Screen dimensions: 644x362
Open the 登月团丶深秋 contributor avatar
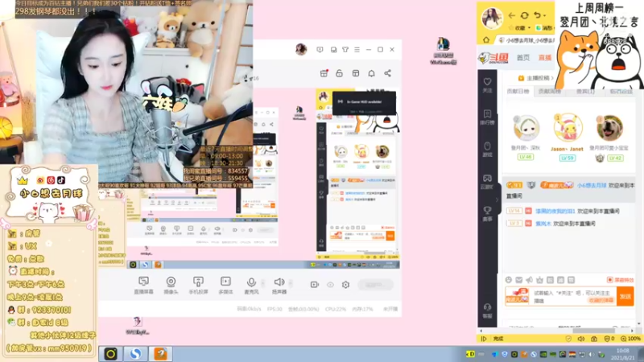coord(526,128)
